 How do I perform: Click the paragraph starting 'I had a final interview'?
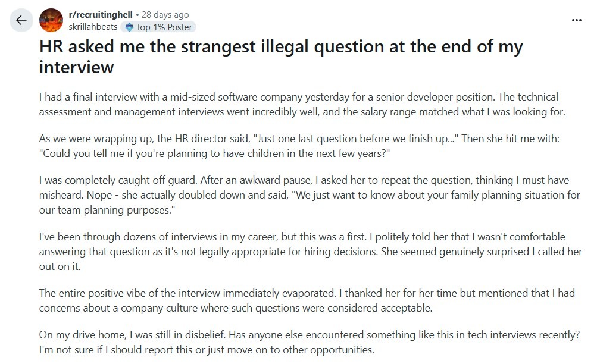click(x=302, y=104)
